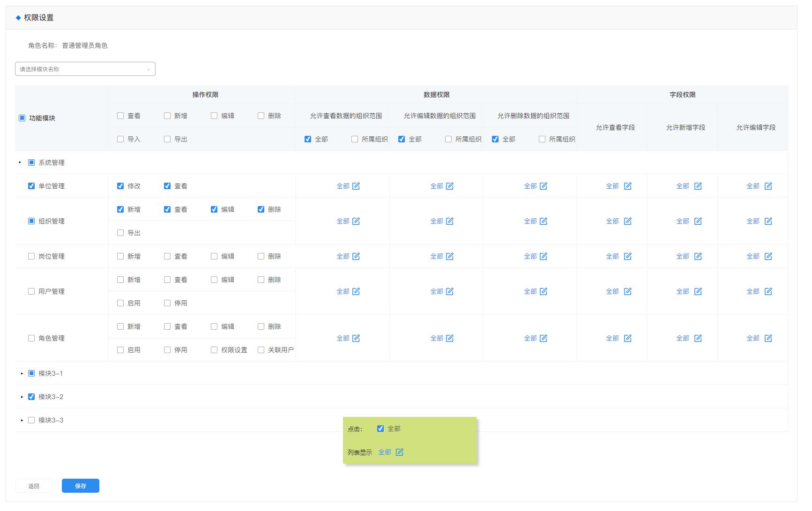The image size is (812, 511).
Task: Click edit icon in 组织管理 edit-data scope cell
Action: point(450,221)
